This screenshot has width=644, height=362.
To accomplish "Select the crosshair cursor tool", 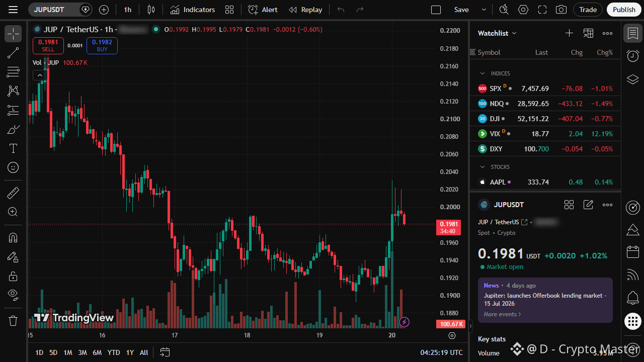I will tap(13, 34).
